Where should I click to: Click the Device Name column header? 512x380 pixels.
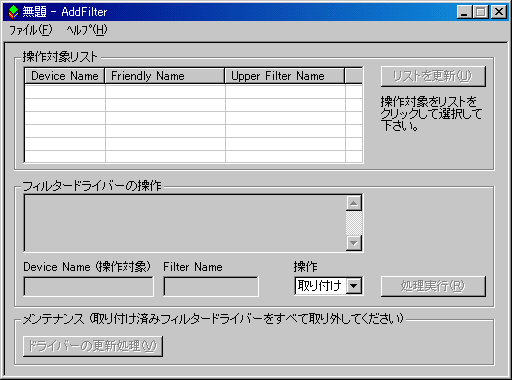click(x=65, y=76)
